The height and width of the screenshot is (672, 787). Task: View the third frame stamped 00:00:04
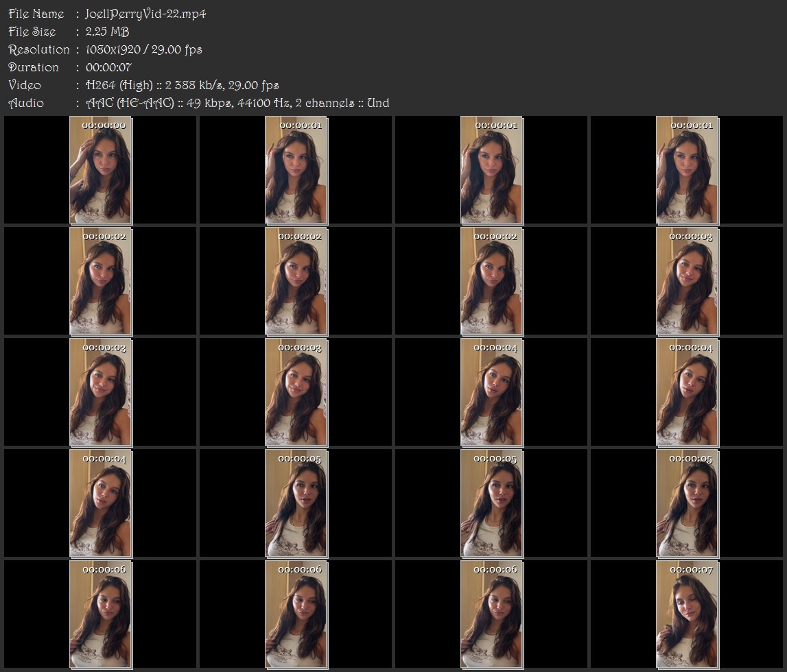pos(101,503)
